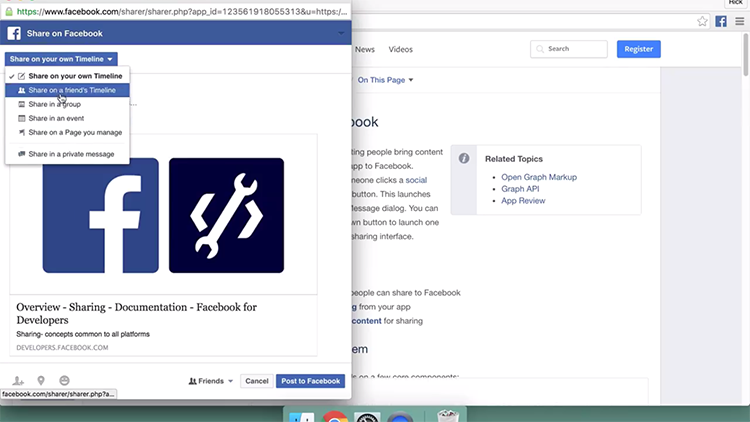Click Post to Facebook button

[x=310, y=381]
